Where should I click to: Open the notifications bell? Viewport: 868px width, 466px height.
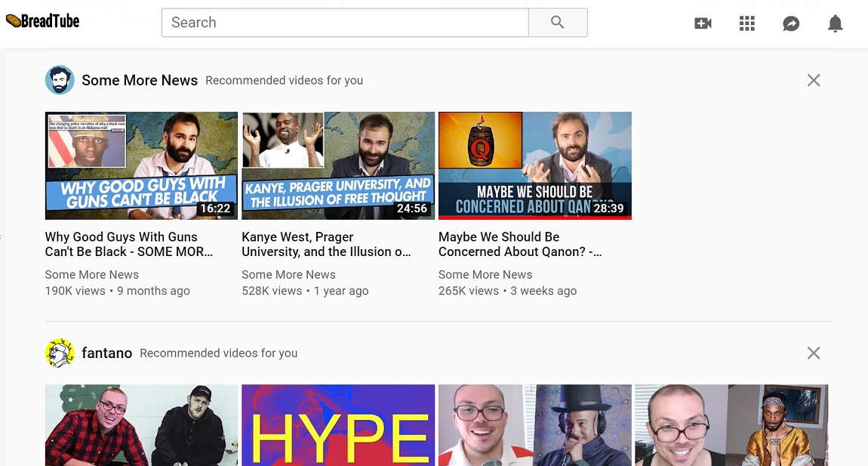835,23
